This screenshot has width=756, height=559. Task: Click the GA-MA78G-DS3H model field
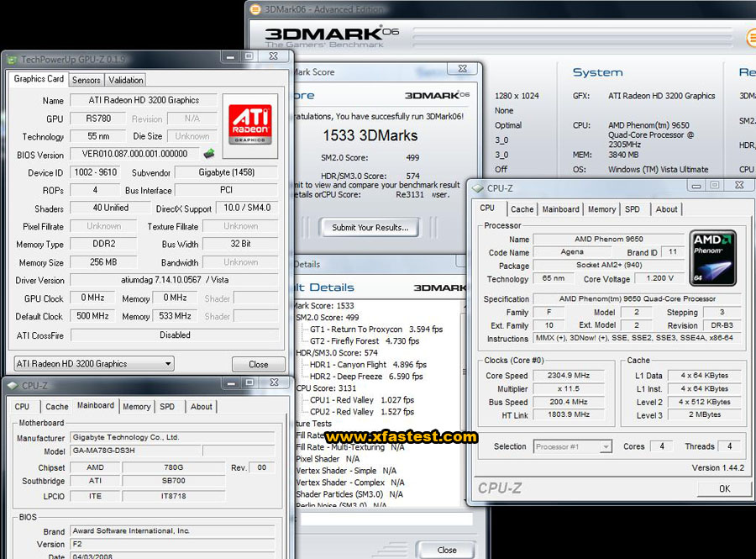(x=136, y=451)
